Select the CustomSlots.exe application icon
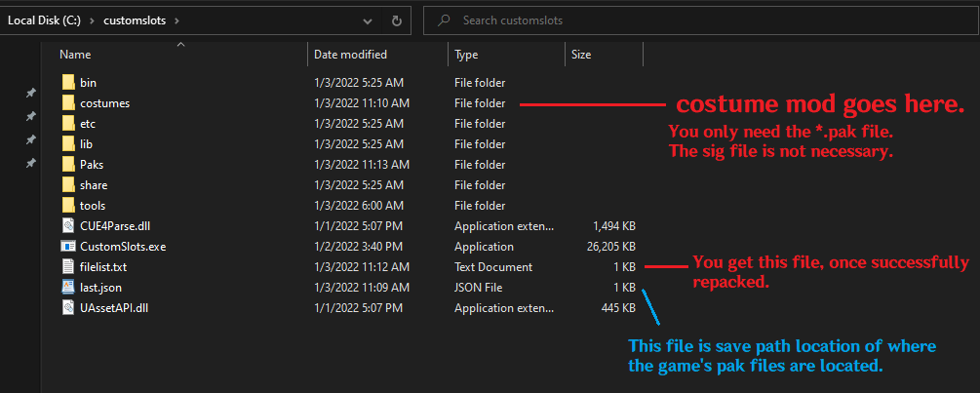 pos(69,246)
